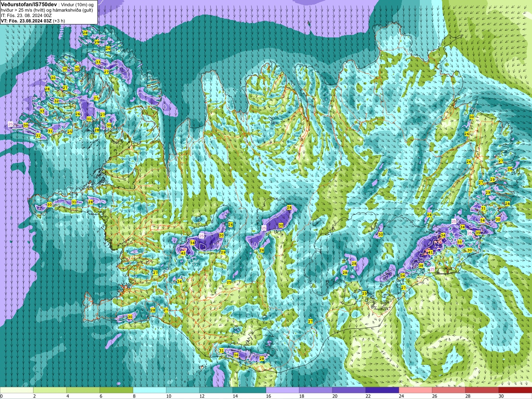The image size is (532, 399).
Task: Click the 'VT: Fös. 23.08.2024 03Z (+3 h)' line
Action: [x=33, y=20]
